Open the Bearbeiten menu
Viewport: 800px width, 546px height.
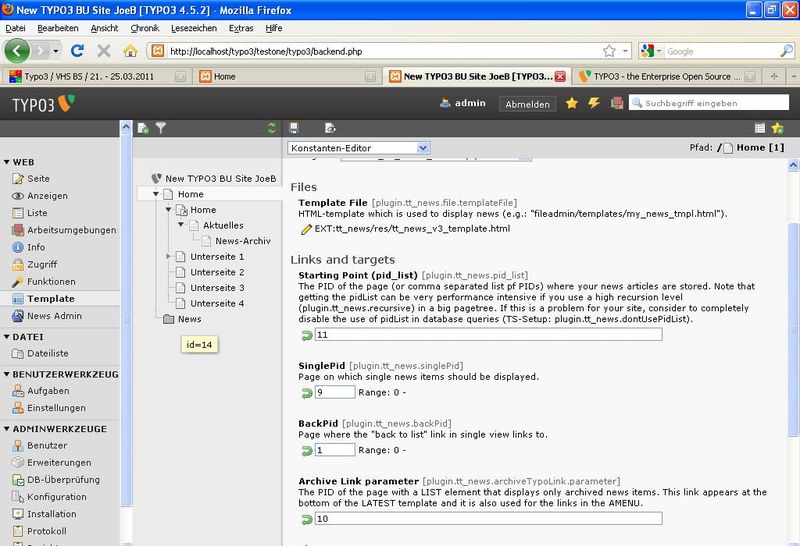58,28
